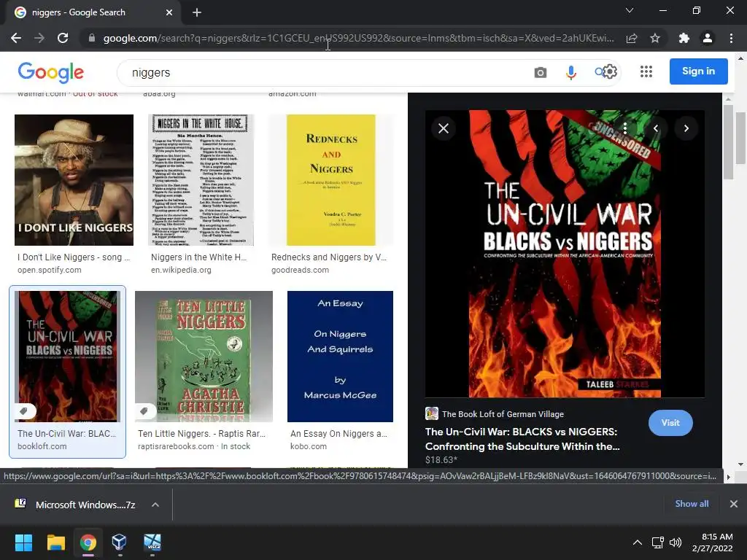Reload the current Google page
The height and width of the screenshot is (560, 747).
pyautogui.click(x=63, y=38)
